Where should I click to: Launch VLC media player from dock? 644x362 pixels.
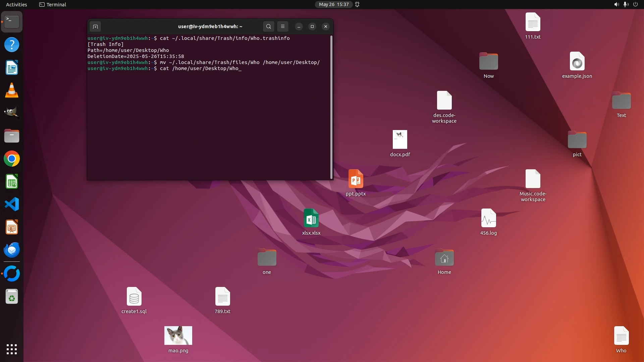click(x=12, y=90)
